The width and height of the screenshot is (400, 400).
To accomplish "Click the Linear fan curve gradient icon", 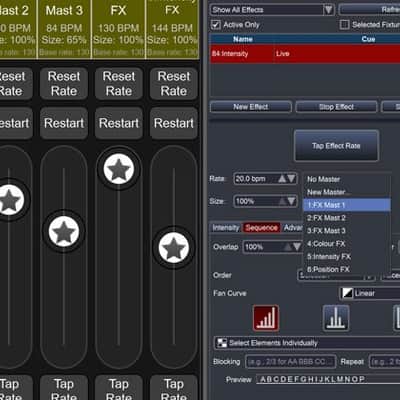I will click(x=347, y=293).
